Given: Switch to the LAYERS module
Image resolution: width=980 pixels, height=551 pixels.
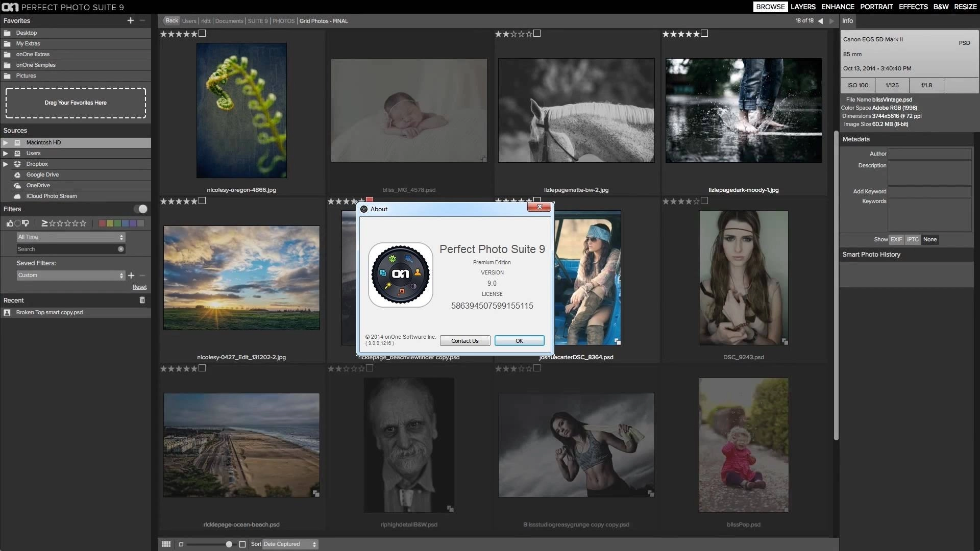Looking at the screenshot, I should coord(803,7).
